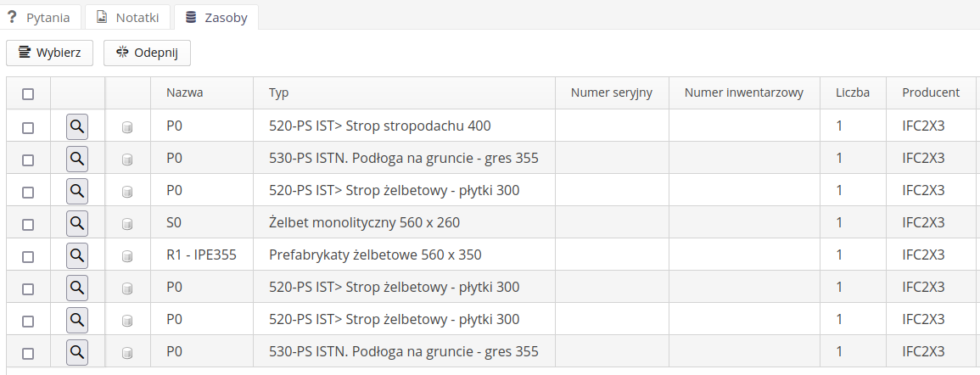Click the Odepnij button
The height and width of the screenshot is (375, 980).
[147, 53]
